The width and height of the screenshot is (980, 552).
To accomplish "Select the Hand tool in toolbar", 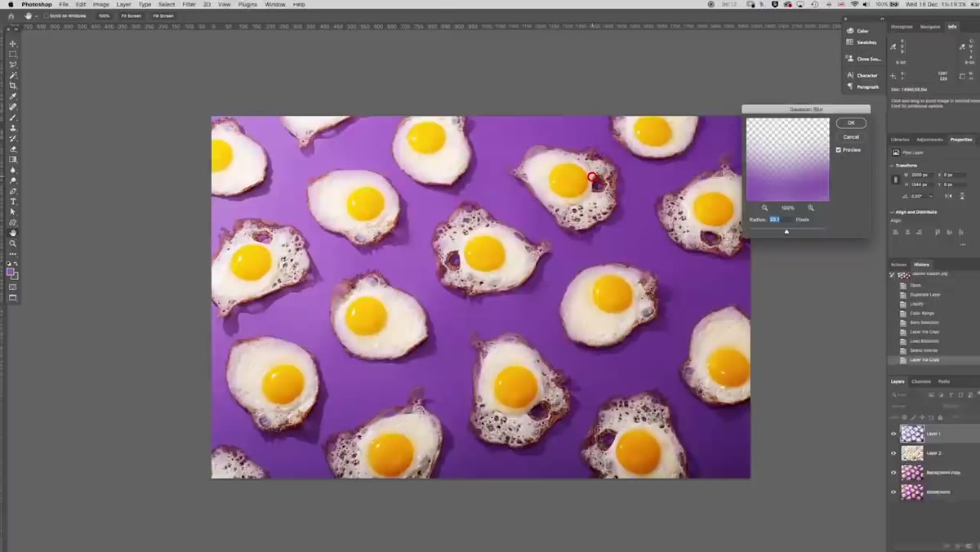I will click(12, 233).
